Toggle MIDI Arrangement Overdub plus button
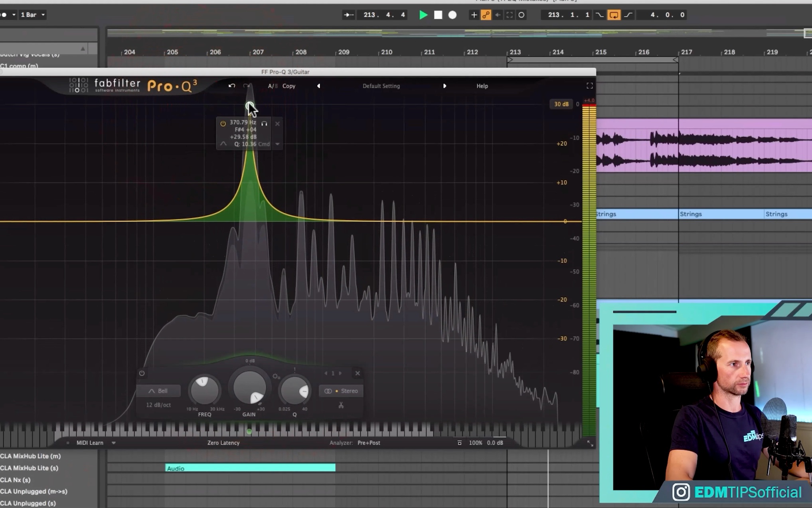812x508 pixels. pyautogui.click(x=474, y=15)
